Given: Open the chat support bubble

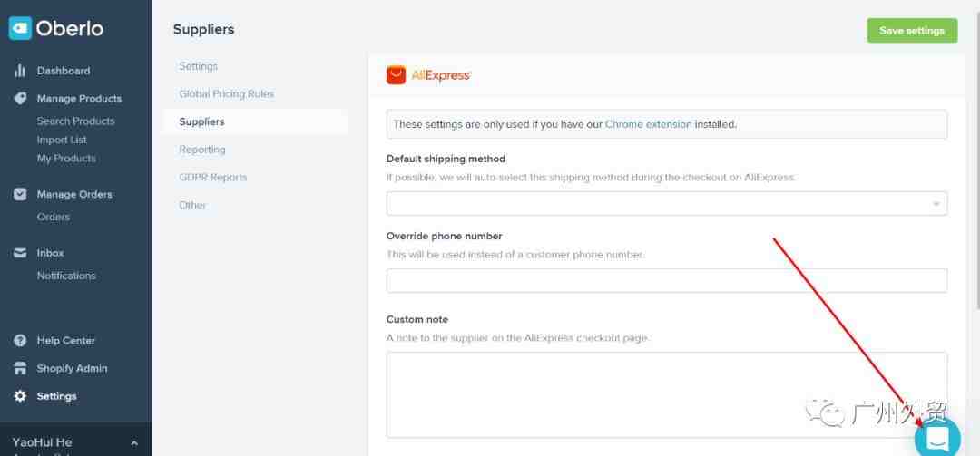Looking at the screenshot, I should point(937,439).
